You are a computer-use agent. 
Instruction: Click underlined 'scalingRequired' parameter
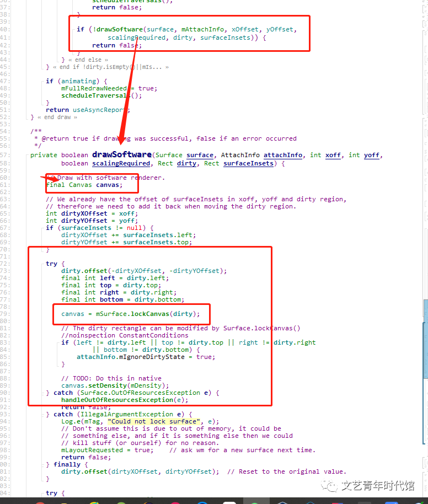[121, 163]
